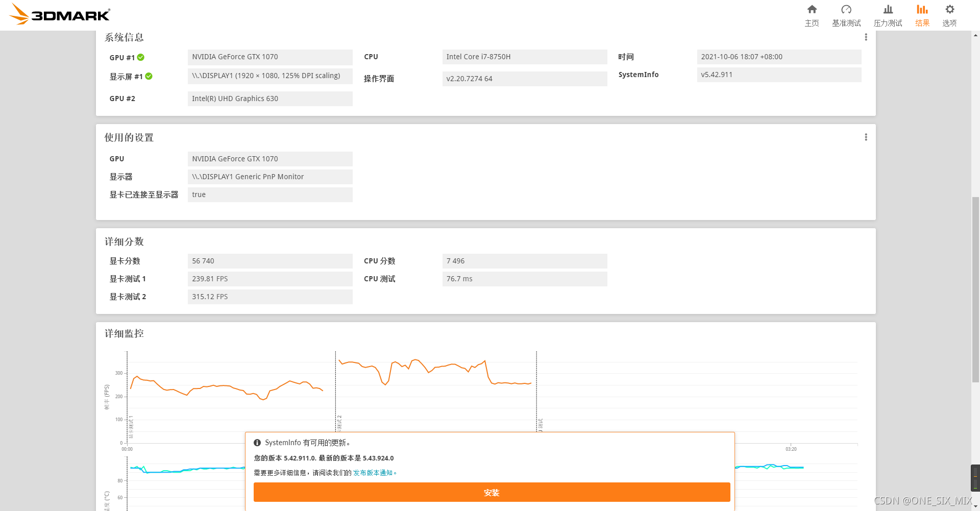Click the 您的版本 5.42.911.0 update message text

click(324, 458)
